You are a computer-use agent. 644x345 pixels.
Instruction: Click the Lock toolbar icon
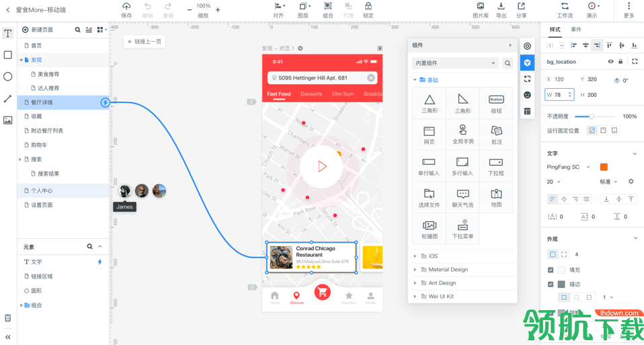point(368,6)
